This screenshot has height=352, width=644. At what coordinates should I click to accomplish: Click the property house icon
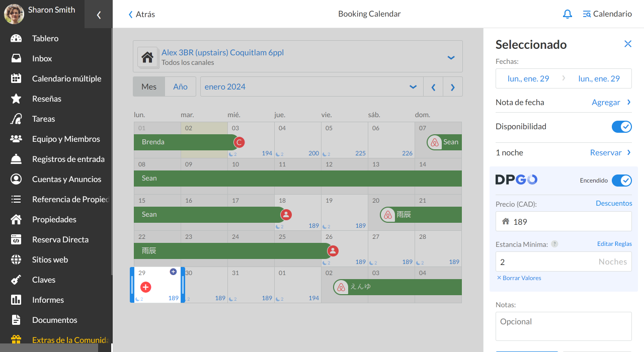tap(147, 57)
